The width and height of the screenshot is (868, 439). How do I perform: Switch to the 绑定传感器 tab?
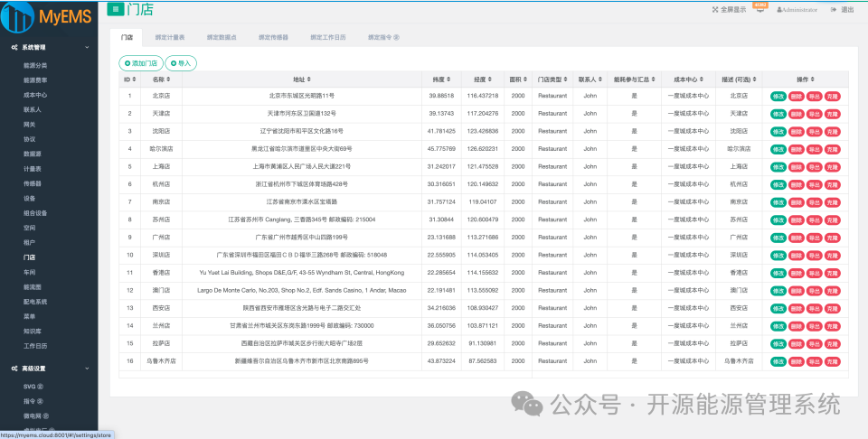[273, 38]
